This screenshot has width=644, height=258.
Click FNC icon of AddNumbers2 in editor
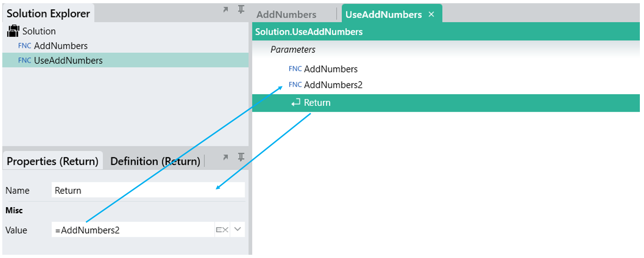(x=295, y=84)
